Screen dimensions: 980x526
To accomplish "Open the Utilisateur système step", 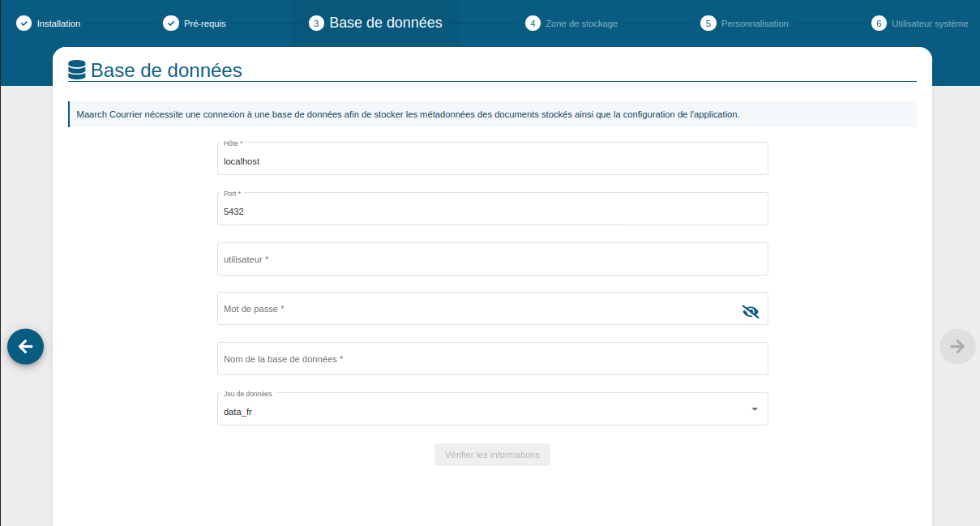I will coord(929,24).
